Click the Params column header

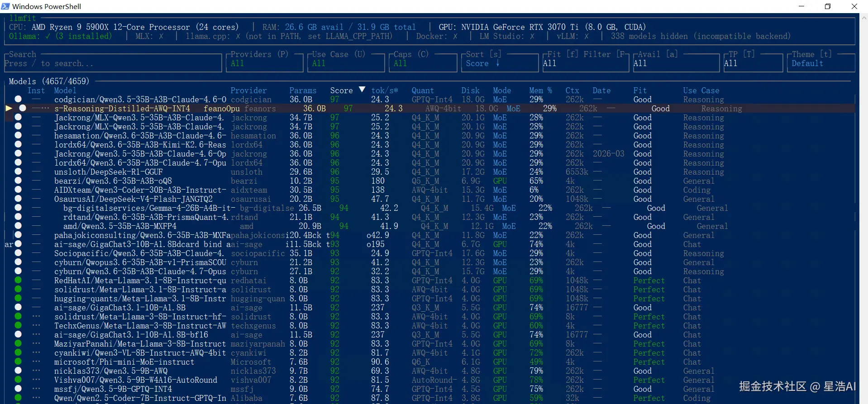[x=303, y=90]
